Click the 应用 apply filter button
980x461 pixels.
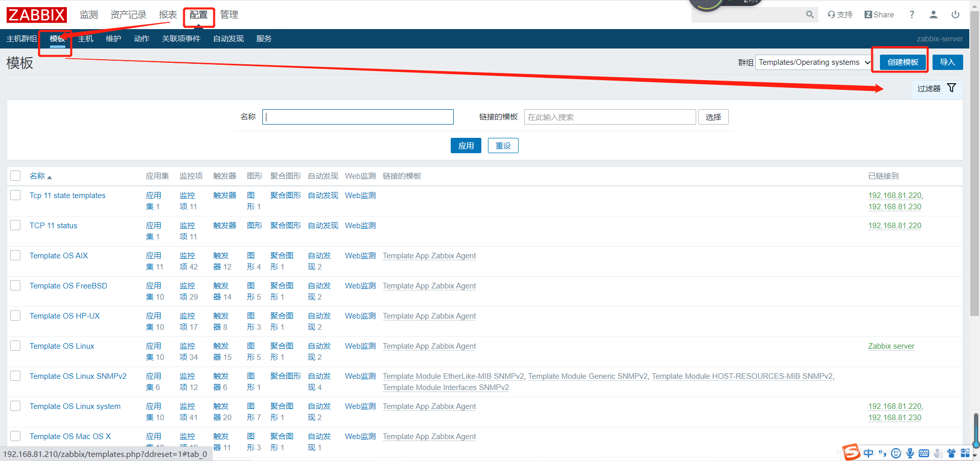point(465,145)
